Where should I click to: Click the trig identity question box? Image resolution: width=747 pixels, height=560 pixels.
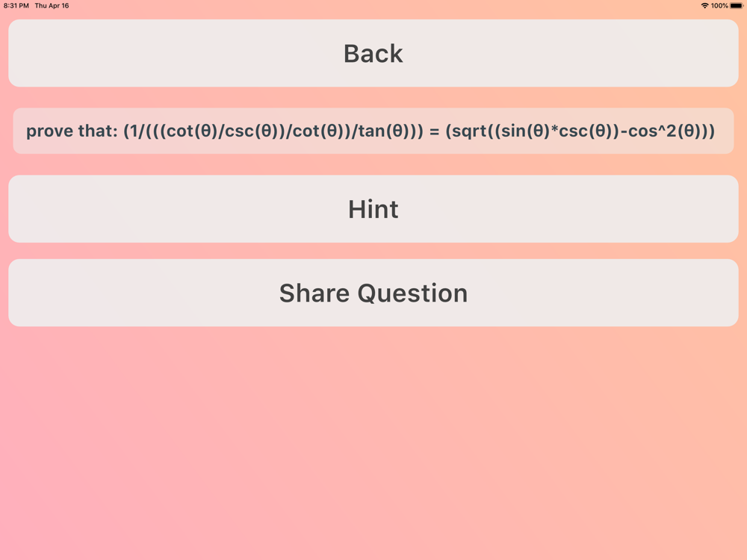tap(373, 131)
